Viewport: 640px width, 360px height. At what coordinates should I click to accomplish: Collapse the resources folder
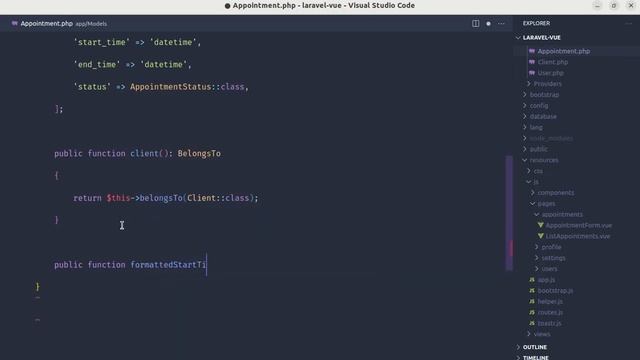coord(525,160)
